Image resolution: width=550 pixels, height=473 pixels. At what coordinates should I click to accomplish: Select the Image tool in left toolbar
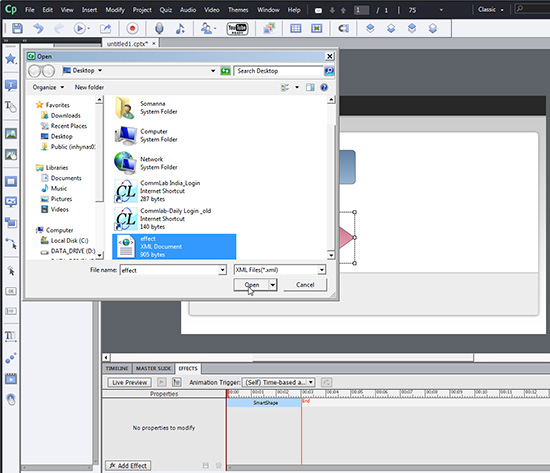(x=11, y=134)
